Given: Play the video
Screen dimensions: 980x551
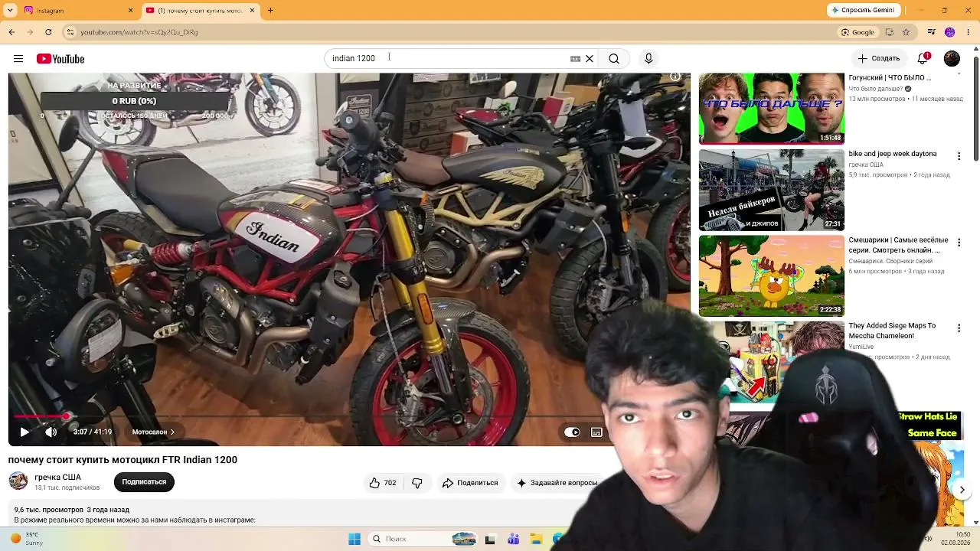Looking at the screenshot, I should point(24,432).
